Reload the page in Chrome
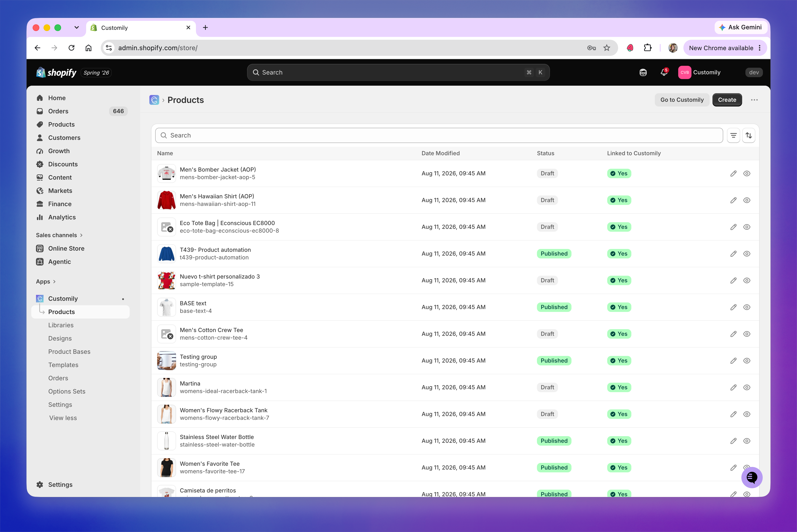 point(71,48)
